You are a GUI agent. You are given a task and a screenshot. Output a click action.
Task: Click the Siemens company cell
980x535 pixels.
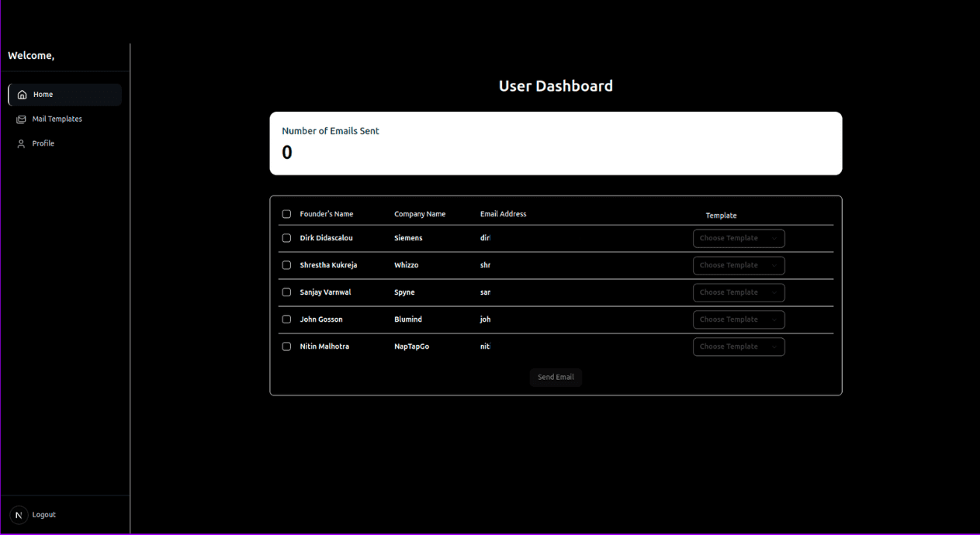pos(408,238)
